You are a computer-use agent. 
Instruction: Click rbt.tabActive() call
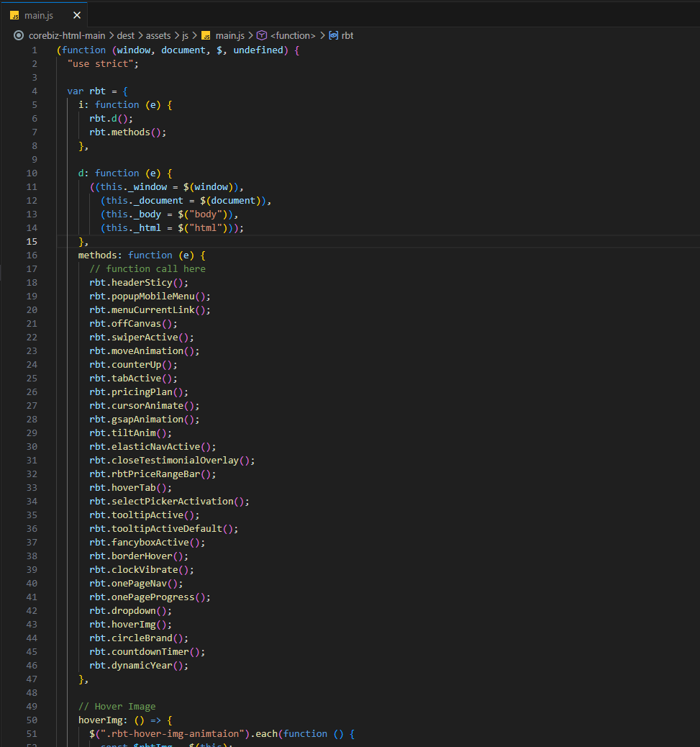133,379
